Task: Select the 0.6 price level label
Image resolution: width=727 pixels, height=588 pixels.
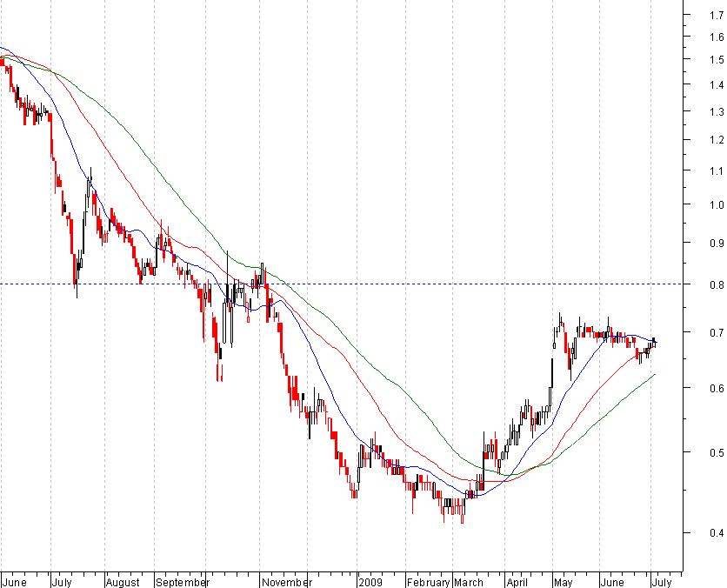Action: (x=717, y=389)
